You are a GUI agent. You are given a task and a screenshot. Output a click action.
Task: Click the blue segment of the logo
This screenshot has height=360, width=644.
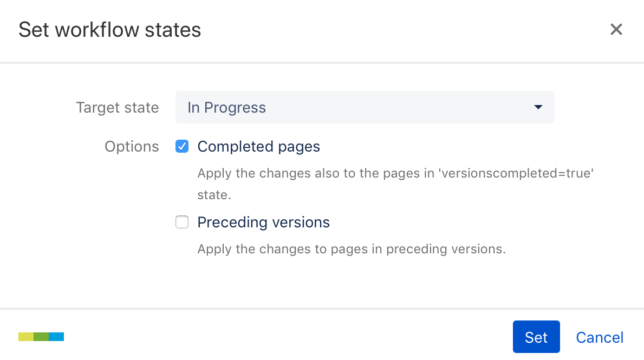tap(56, 337)
